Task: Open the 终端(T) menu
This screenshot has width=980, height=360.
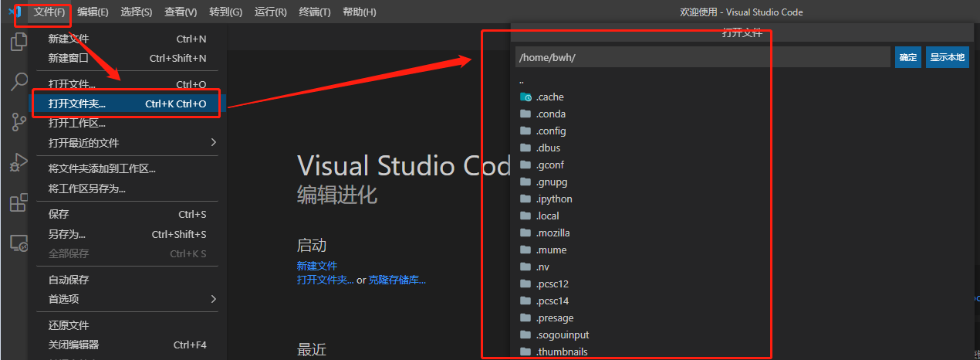Action: pyautogui.click(x=314, y=12)
